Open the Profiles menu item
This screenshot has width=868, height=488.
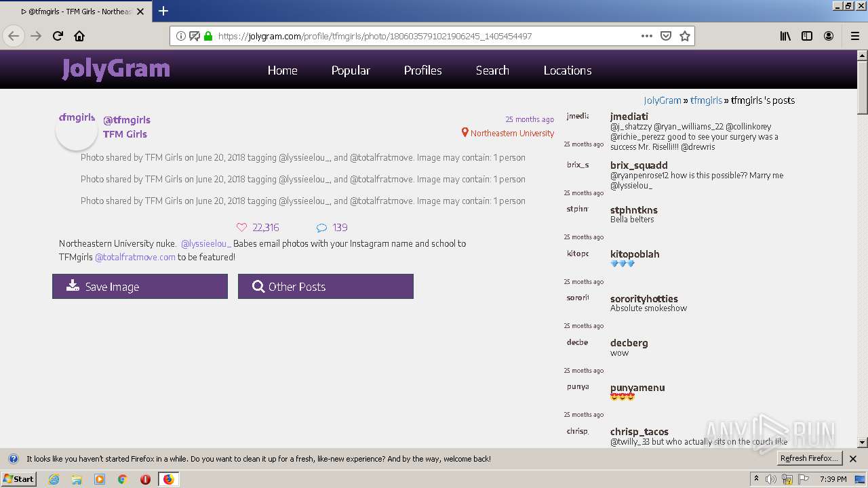(422, 70)
